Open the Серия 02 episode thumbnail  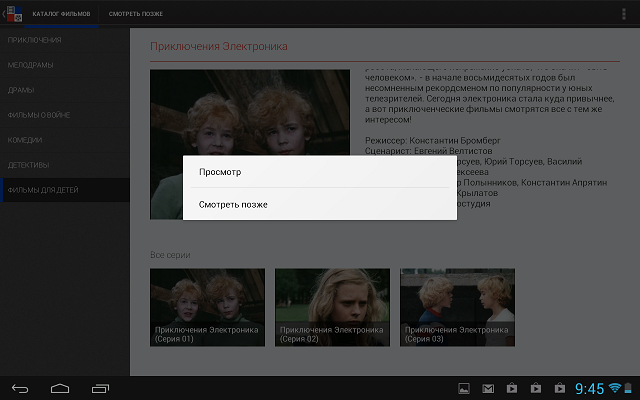pos(332,307)
